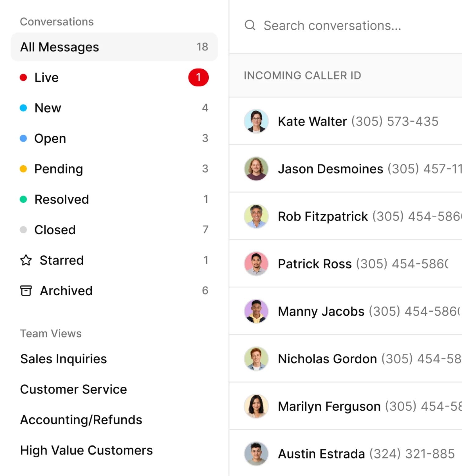Viewport: 462px width, 476px height.
Task: Click the blue Open status dot
Action: [x=23, y=138]
